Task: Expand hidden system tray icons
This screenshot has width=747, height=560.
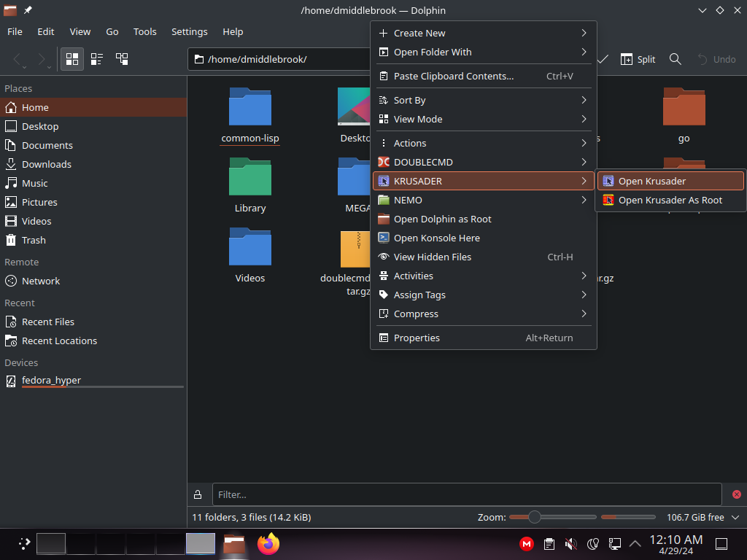Action: [635, 543]
